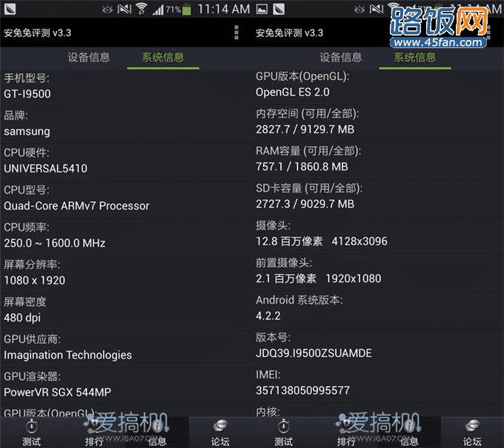This screenshot has height=448, width=504.
Task: Tap the 屏幕分辨率 label
Action: click(31, 264)
